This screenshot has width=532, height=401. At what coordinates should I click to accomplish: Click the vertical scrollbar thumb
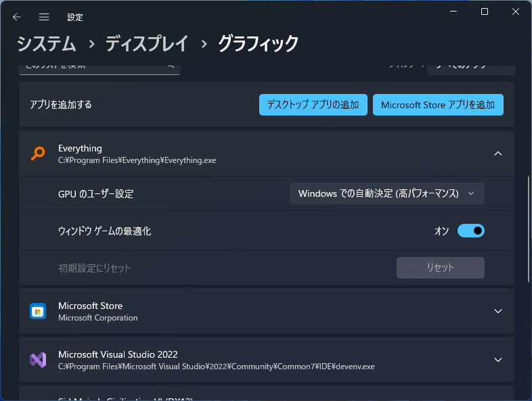click(x=528, y=229)
